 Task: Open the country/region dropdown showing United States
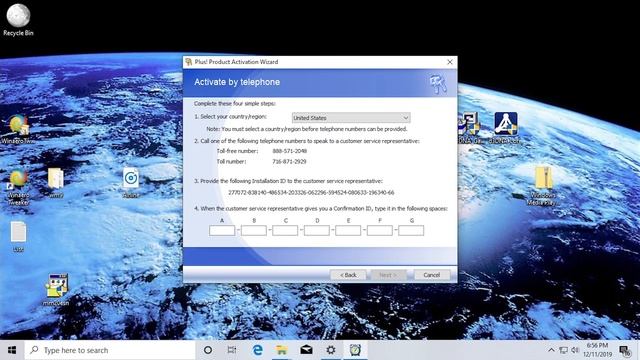tap(351, 118)
